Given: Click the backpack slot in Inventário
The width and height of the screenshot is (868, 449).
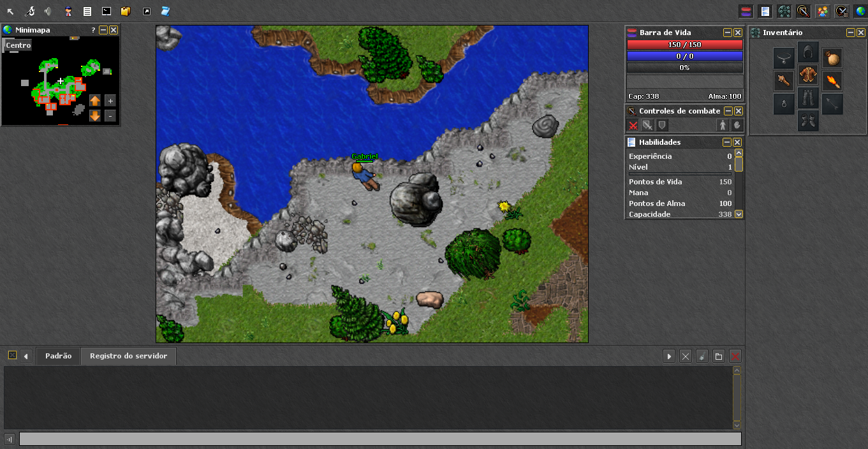Looking at the screenshot, I should (832, 59).
